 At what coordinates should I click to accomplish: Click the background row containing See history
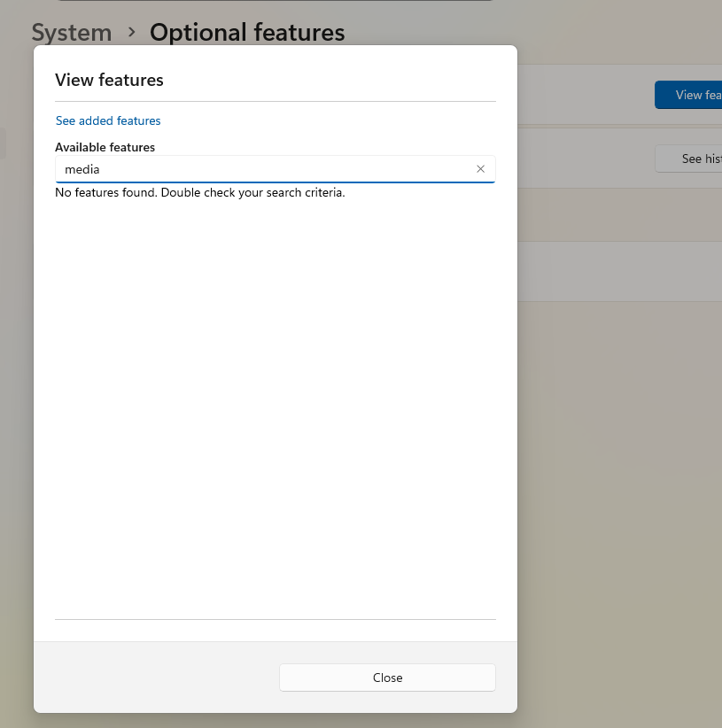585,159
